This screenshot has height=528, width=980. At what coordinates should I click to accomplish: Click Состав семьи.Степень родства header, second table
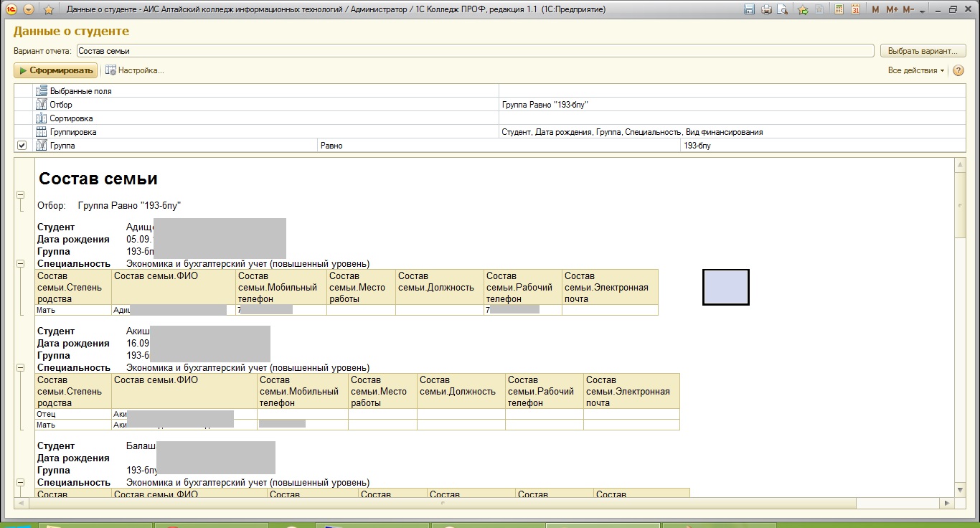pos(74,391)
